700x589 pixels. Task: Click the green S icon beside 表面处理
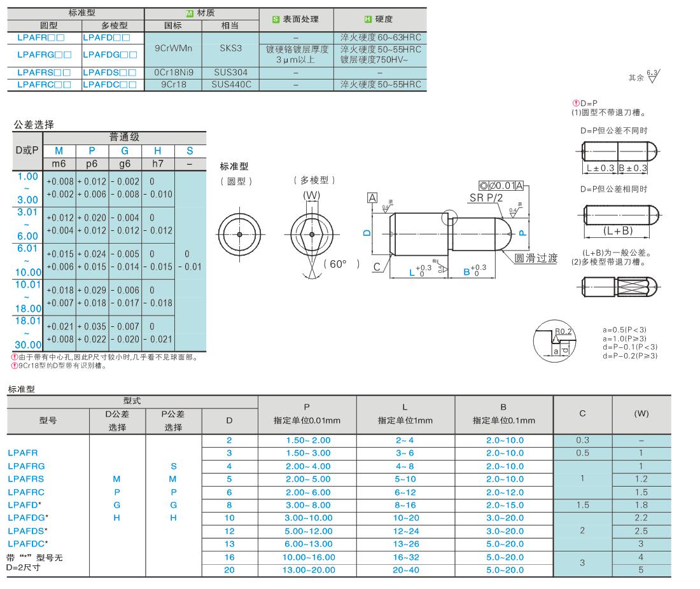(x=276, y=19)
